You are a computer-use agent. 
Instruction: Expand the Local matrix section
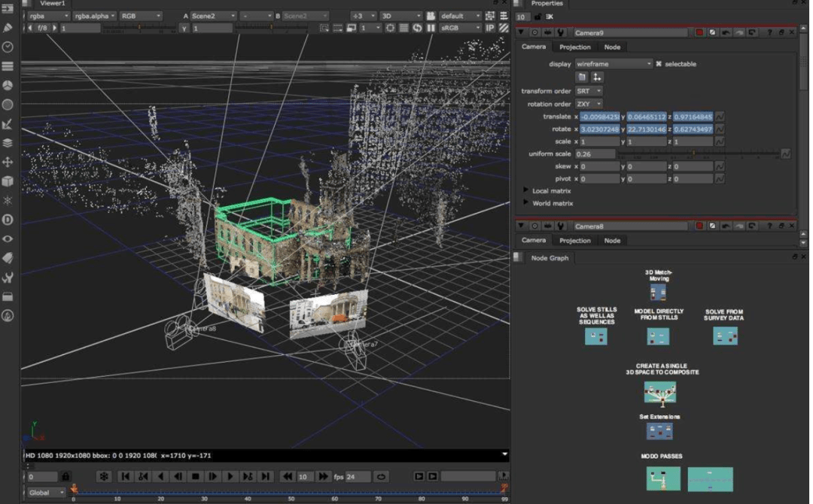tap(525, 191)
